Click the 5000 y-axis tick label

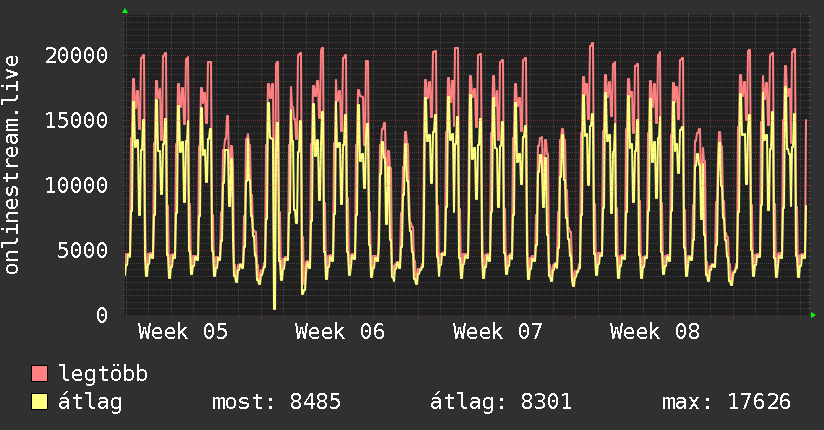(83, 250)
